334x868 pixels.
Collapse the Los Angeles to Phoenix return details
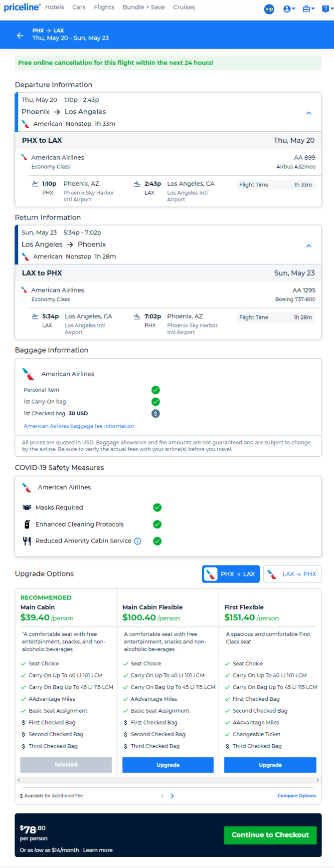pos(309,246)
